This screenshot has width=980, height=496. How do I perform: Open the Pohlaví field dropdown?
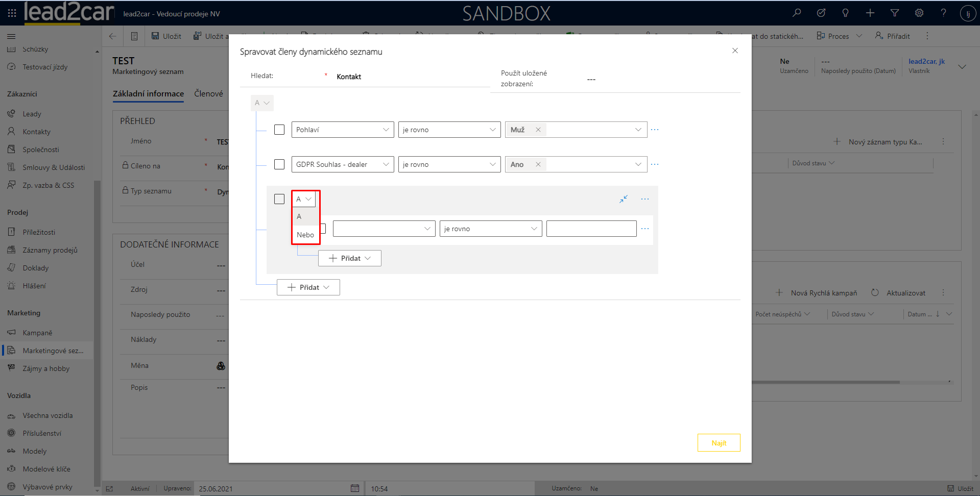(x=342, y=130)
